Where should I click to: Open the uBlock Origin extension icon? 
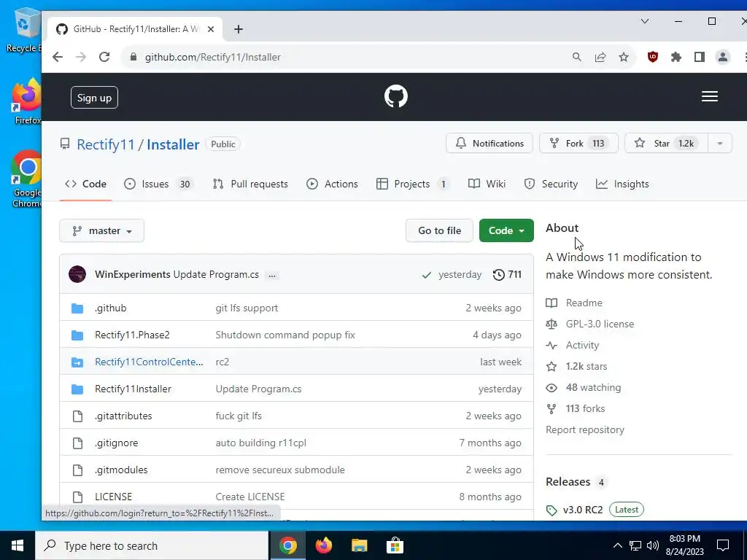pos(653,57)
